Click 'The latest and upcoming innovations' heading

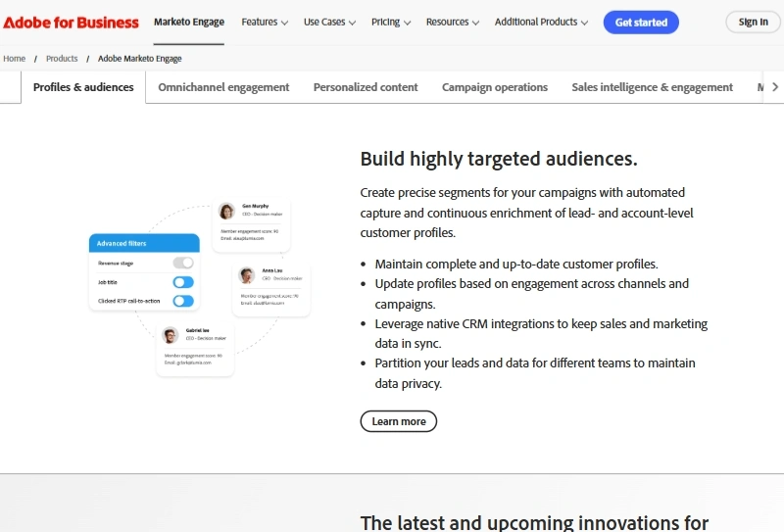(534, 522)
